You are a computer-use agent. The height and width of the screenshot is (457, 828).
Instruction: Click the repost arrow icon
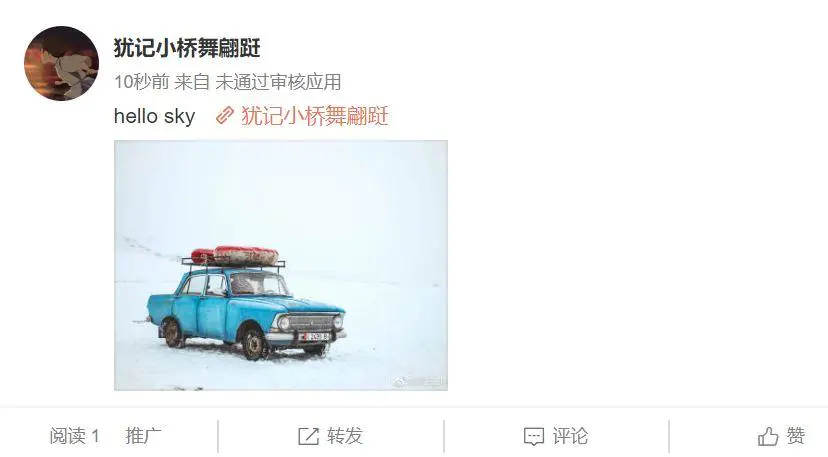[x=308, y=436]
